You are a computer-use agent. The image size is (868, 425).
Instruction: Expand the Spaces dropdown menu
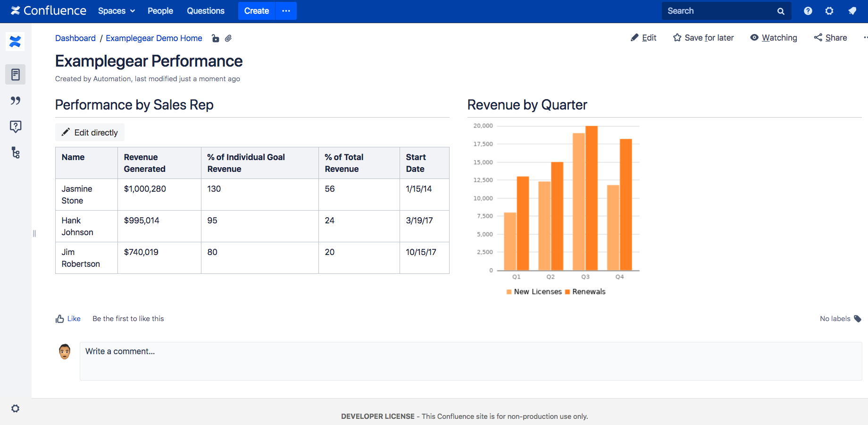click(117, 11)
